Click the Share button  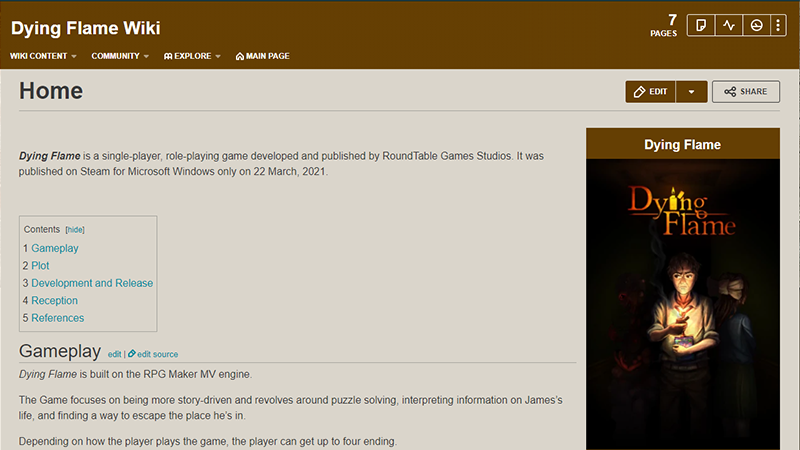[x=745, y=92]
